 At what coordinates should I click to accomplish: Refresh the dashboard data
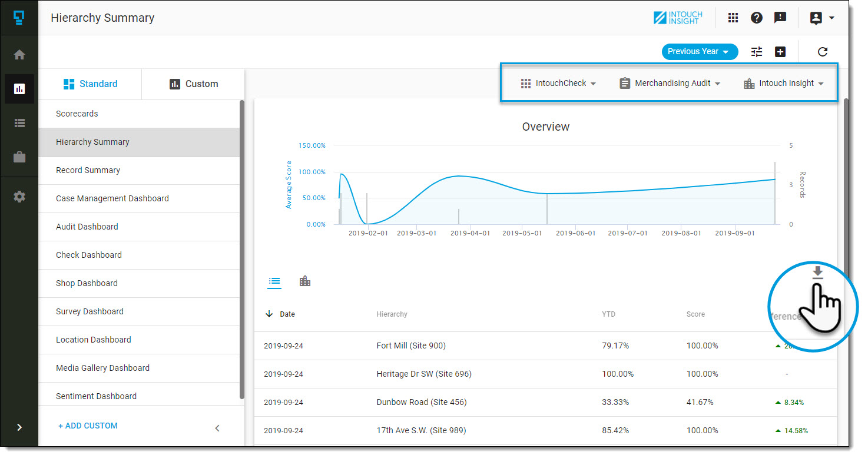click(822, 52)
